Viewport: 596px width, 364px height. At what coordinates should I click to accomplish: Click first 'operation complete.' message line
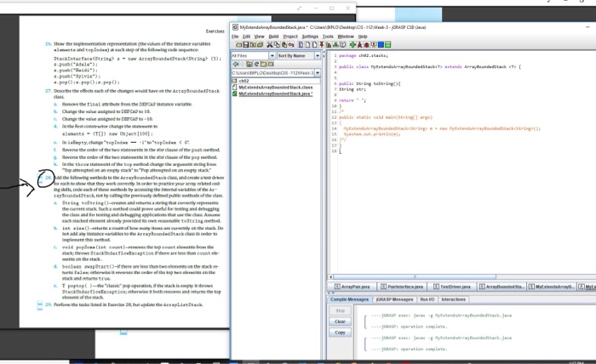coord(409,327)
